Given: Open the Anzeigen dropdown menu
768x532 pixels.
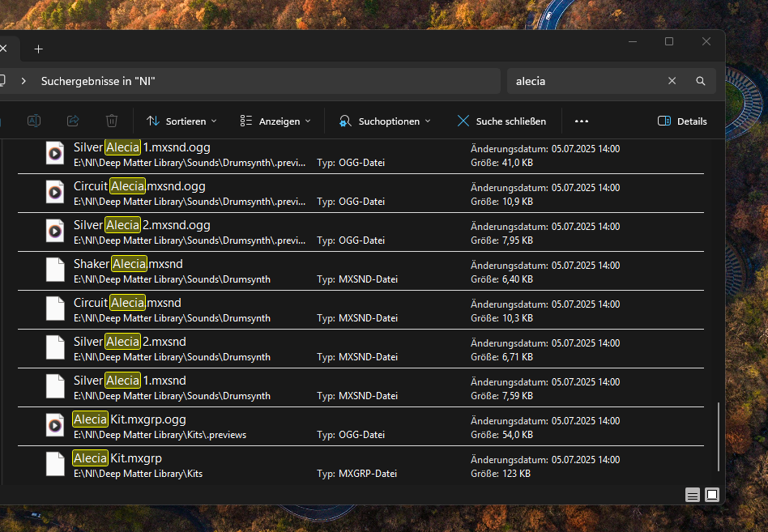Looking at the screenshot, I should (275, 121).
